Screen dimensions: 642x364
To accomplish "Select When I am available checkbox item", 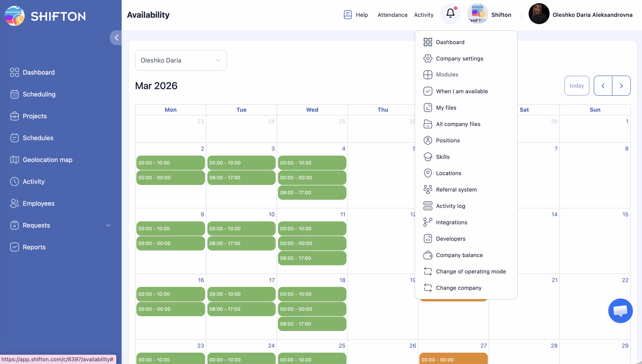I will click(x=462, y=91).
